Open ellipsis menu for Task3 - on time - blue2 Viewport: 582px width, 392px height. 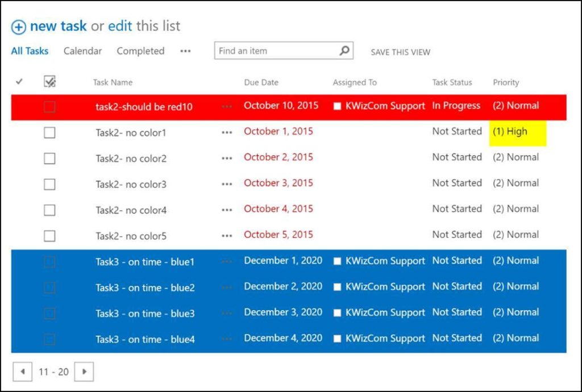pos(227,287)
